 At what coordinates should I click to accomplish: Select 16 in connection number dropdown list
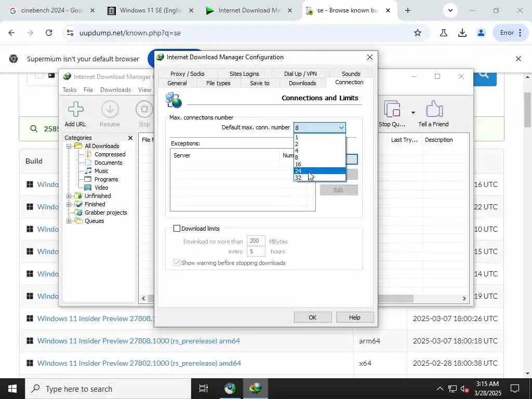pos(320,164)
